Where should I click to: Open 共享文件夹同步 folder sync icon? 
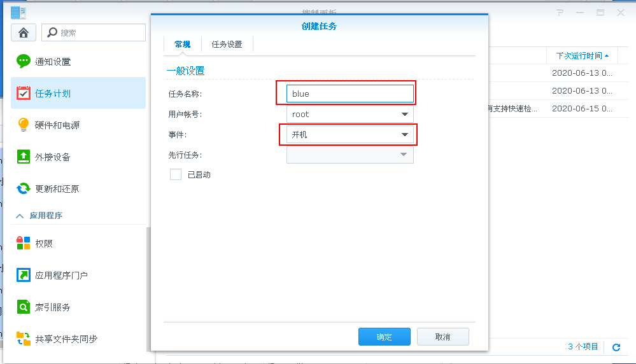23,339
